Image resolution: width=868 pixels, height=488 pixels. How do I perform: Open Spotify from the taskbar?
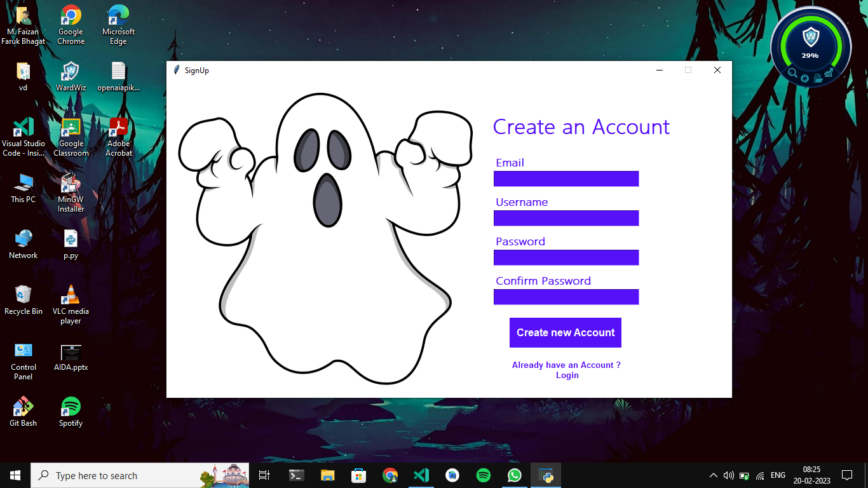point(484,475)
